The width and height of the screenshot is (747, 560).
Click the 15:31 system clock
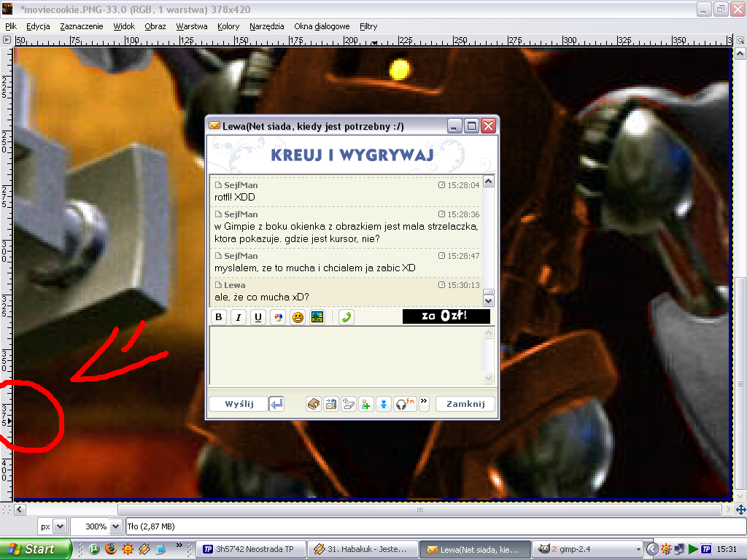tap(726, 549)
